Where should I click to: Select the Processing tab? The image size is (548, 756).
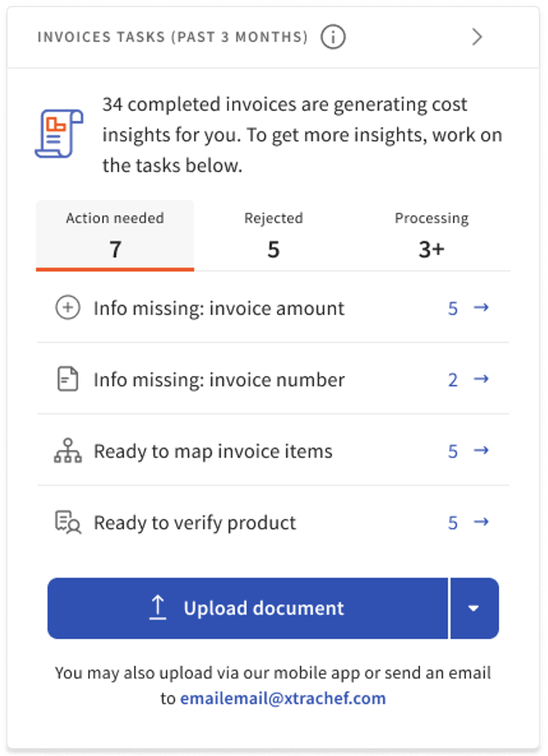(x=431, y=235)
